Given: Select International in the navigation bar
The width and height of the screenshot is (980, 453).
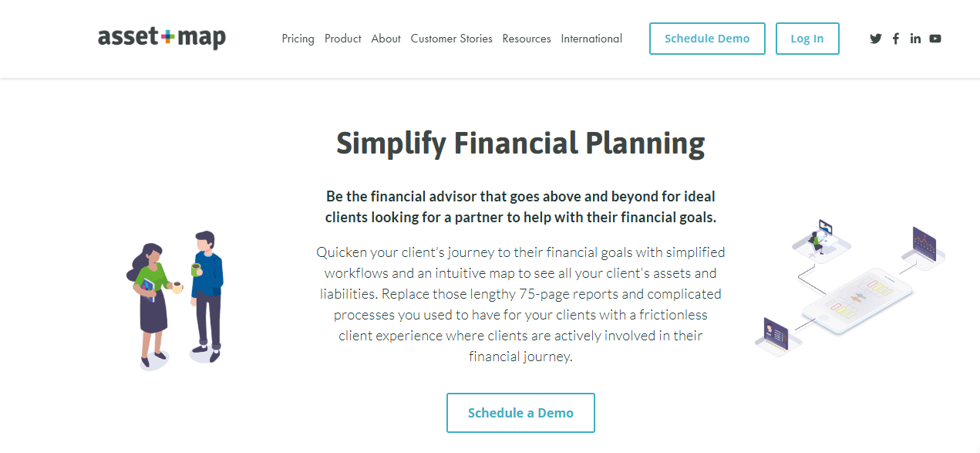Looking at the screenshot, I should [x=591, y=39].
